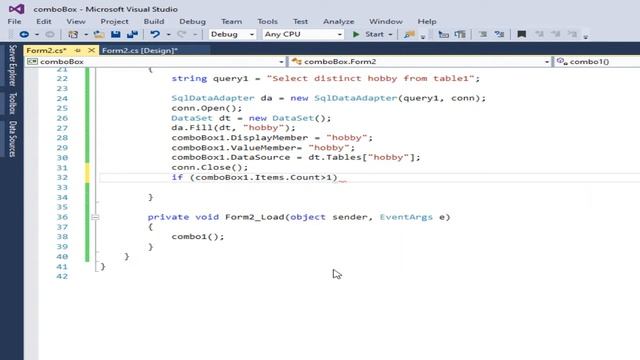
Task: Open the Test menu
Action: pos(300,21)
